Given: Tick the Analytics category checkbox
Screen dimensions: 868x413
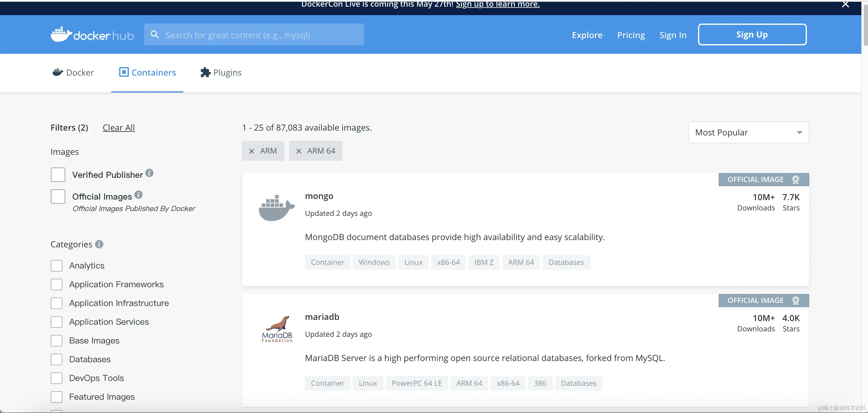Looking at the screenshot, I should pos(57,266).
